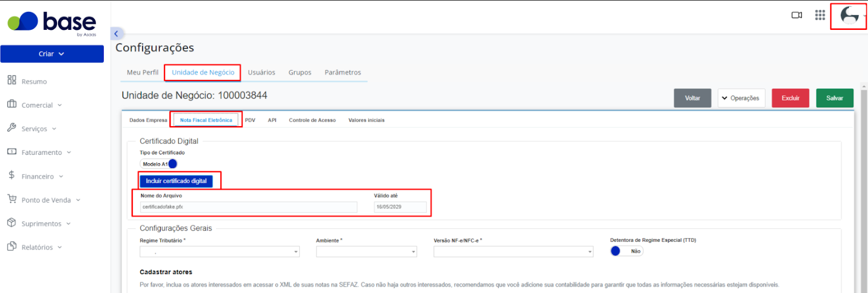868x293 pixels.
Task: Collapse the sidebar with the back chevron
Action: pos(116,34)
